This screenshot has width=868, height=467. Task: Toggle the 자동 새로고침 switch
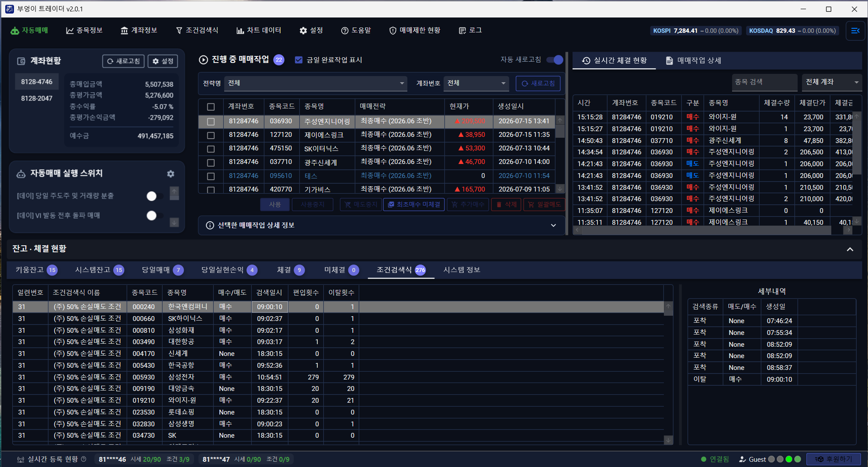[x=555, y=60]
